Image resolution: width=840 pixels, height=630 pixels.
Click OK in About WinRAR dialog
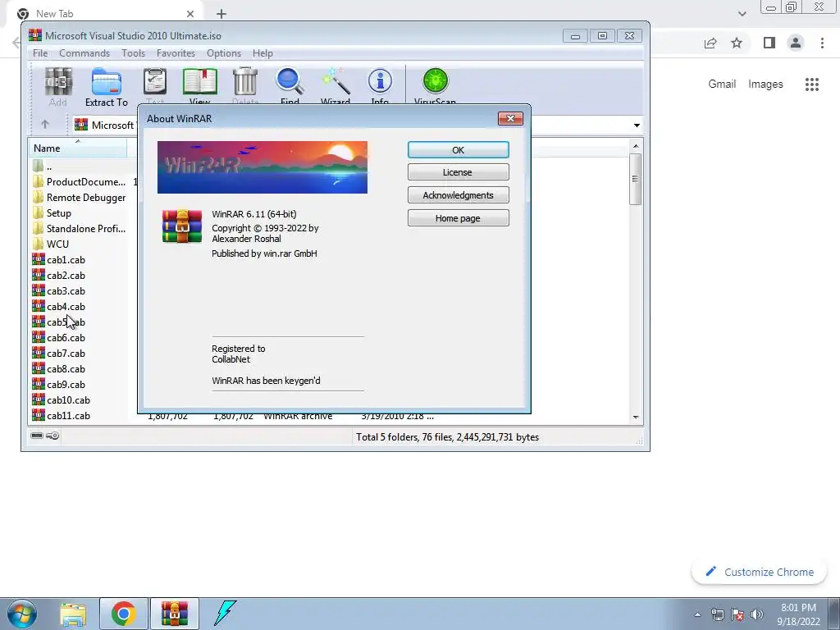click(458, 150)
